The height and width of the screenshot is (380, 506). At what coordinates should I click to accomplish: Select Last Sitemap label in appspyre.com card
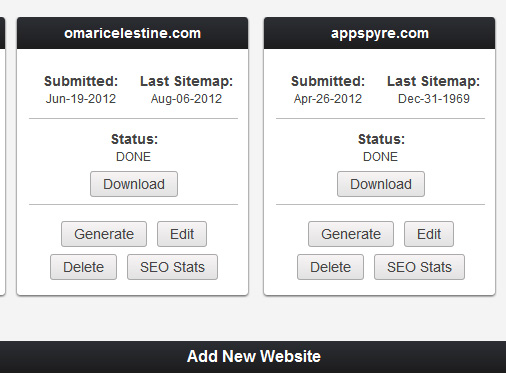(433, 81)
